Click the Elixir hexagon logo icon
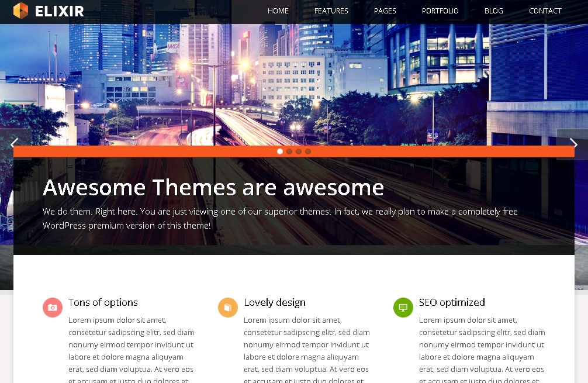The height and width of the screenshot is (383, 588). coord(20,11)
